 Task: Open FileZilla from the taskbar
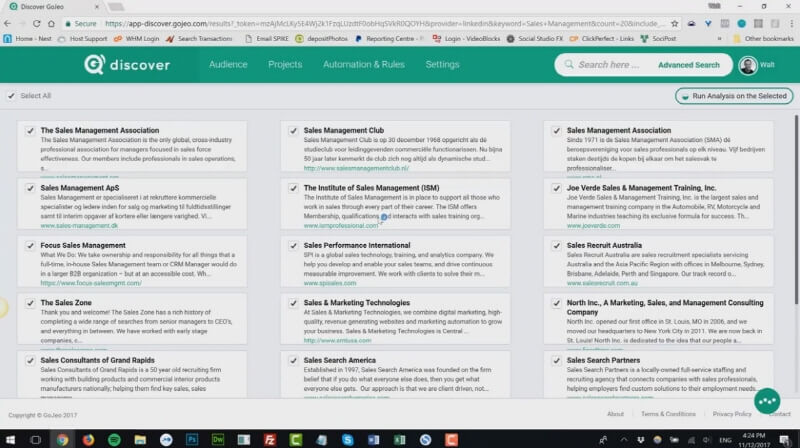click(270, 439)
